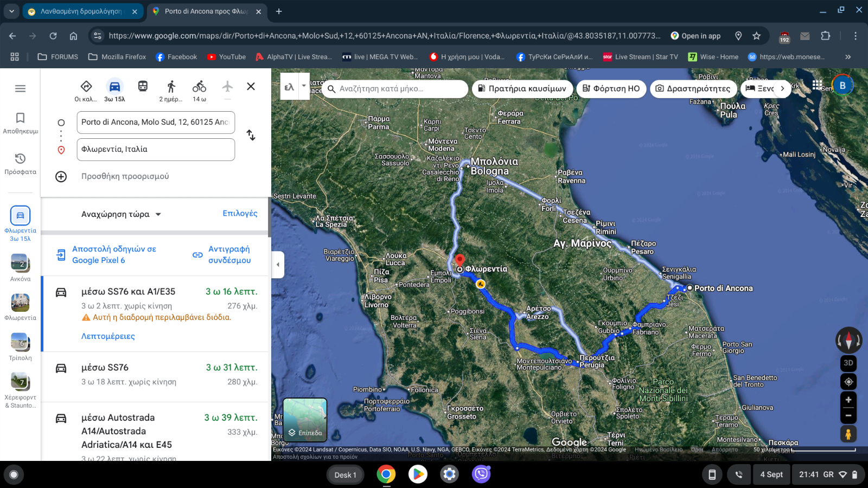The image size is (868, 488).
Task: Click the Add destination plus icon
Action: (61, 176)
